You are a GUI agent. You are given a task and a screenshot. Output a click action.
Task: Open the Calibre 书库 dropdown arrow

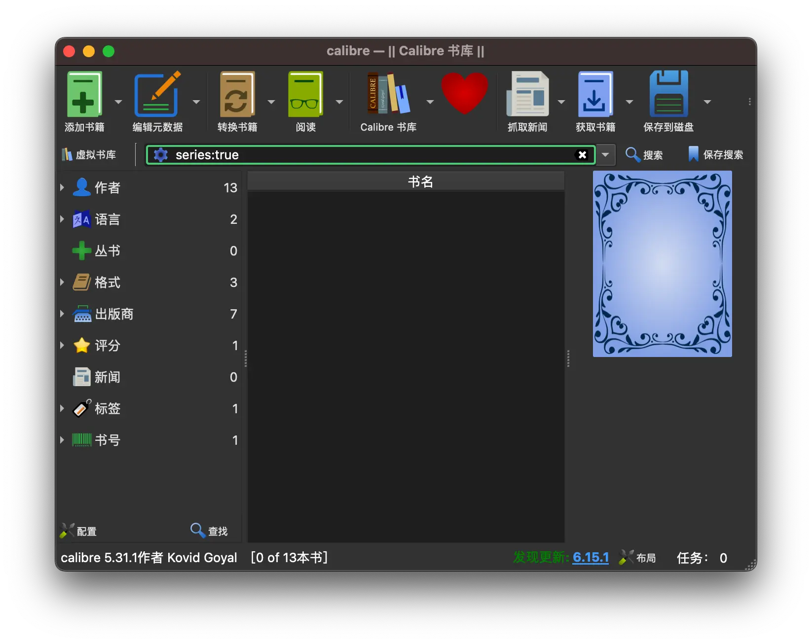tap(430, 102)
